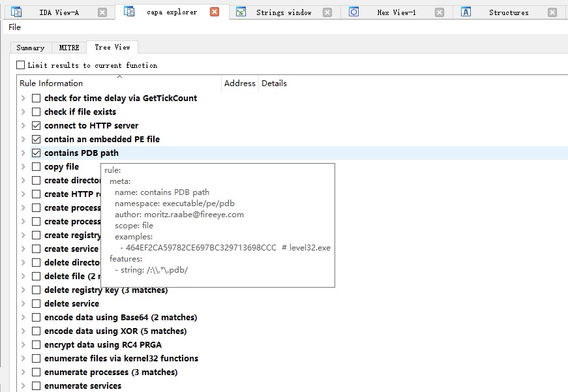Expand the enumerate processes rule

pos(23,372)
